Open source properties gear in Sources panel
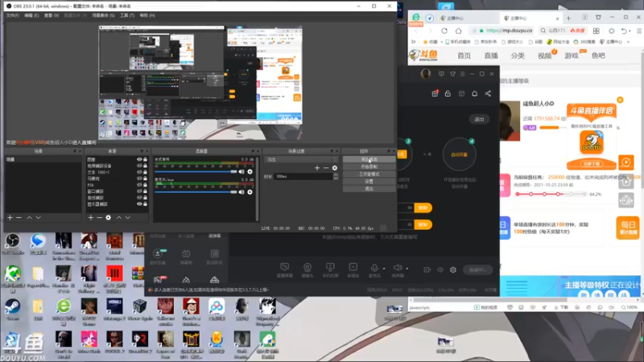644x362 pixels. pos(109,217)
